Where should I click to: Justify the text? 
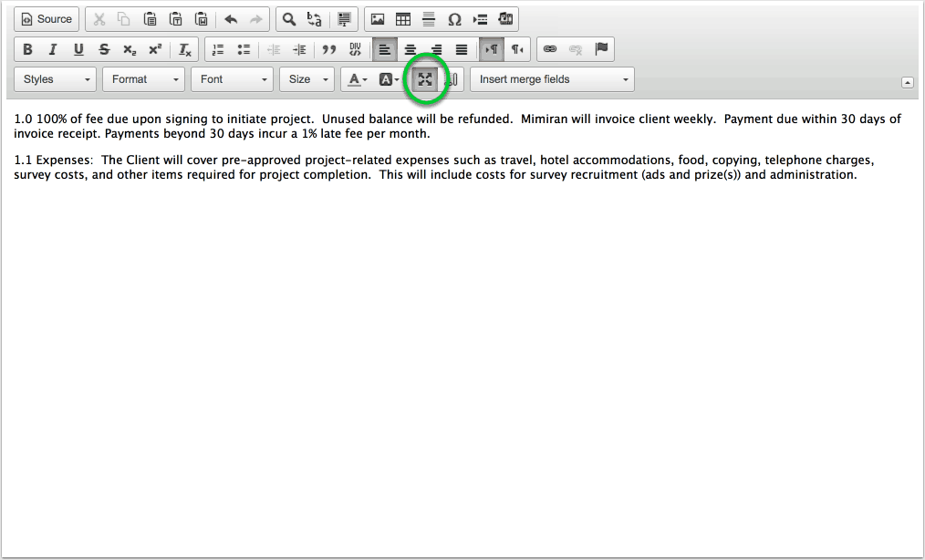pyautogui.click(x=462, y=49)
